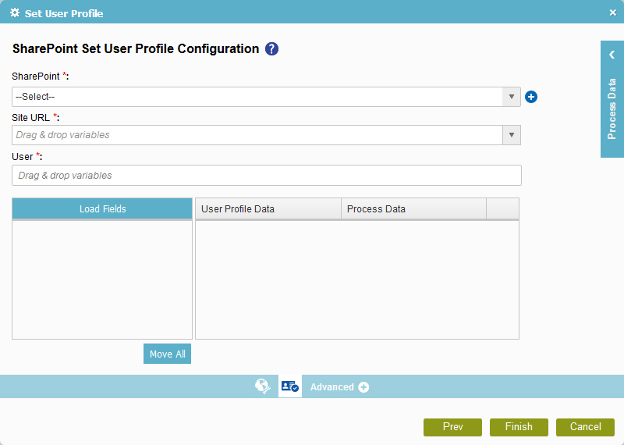Image resolution: width=624 pixels, height=445 pixels.
Task: Open the Site URL dropdown arrow
Action: [x=511, y=135]
